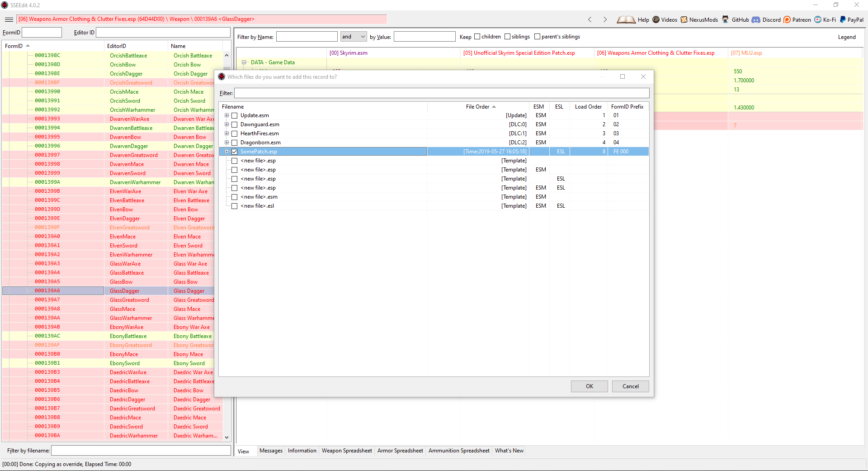Viewport: 868px width, 471px height.
Task: Open Help book icon
Action: pos(626,19)
